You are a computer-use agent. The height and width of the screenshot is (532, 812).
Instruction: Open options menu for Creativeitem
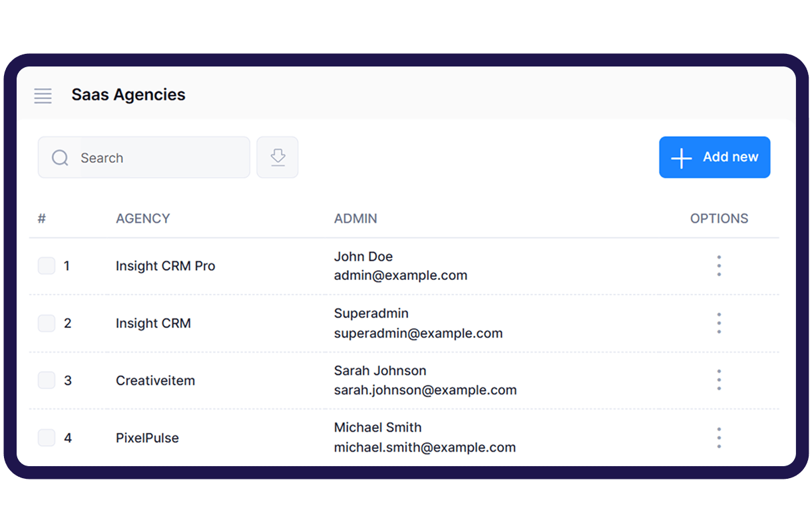coord(719,380)
